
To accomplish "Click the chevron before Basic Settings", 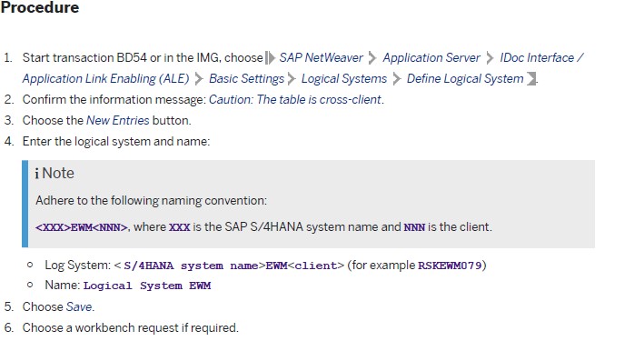I will point(198,78).
